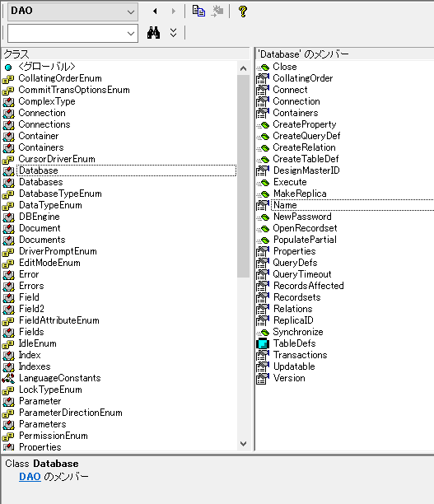Select PermissionEnum in class list
This screenshot has width=434, height=504.
(53, 436)
